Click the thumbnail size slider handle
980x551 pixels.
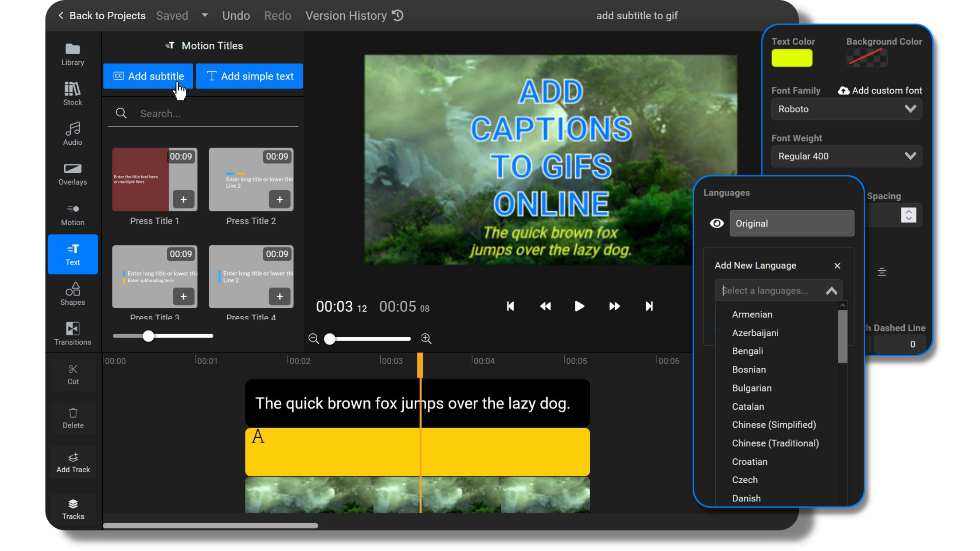(x=148, y=336)
